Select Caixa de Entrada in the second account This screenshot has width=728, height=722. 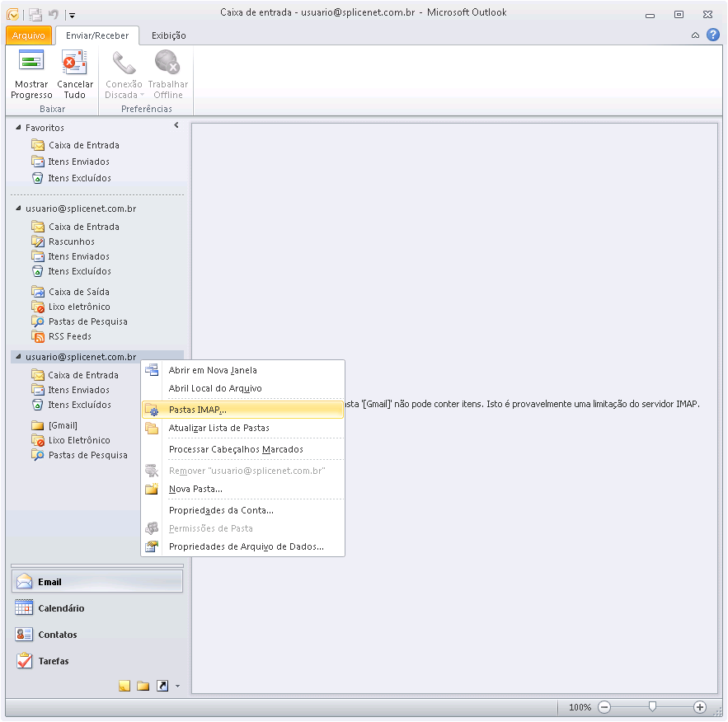point(83,375)
